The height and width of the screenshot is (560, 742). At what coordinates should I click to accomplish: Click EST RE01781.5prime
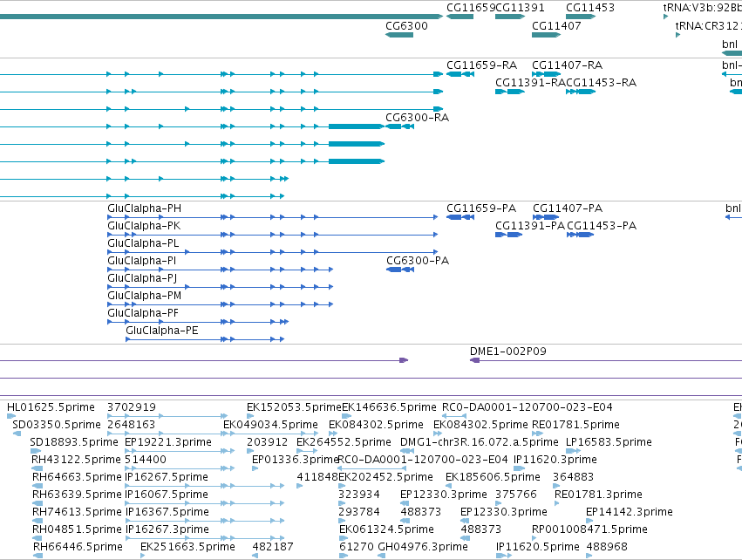(x=575, y=425)
